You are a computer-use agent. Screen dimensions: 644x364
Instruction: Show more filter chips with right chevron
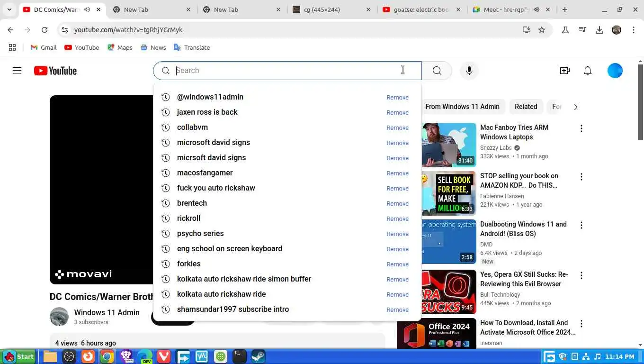point(576,107)
